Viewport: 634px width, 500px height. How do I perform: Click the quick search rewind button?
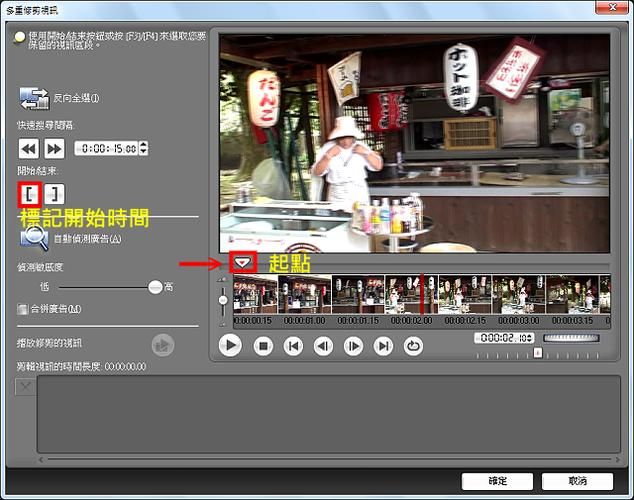point(28,148)
